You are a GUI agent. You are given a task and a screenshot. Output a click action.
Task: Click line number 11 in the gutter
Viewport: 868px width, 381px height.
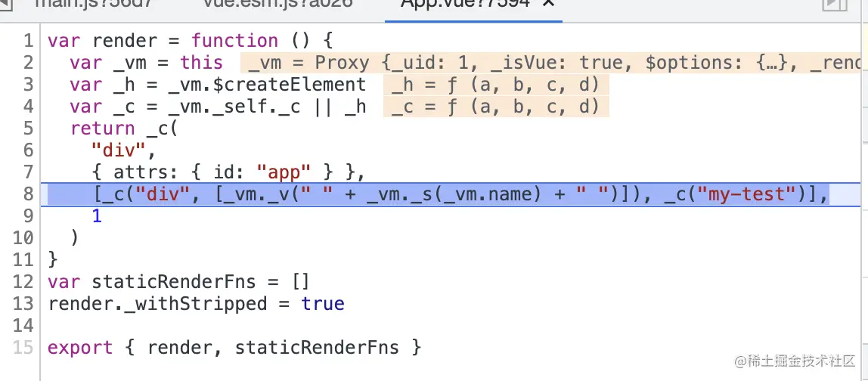click(x=23, y=260)
